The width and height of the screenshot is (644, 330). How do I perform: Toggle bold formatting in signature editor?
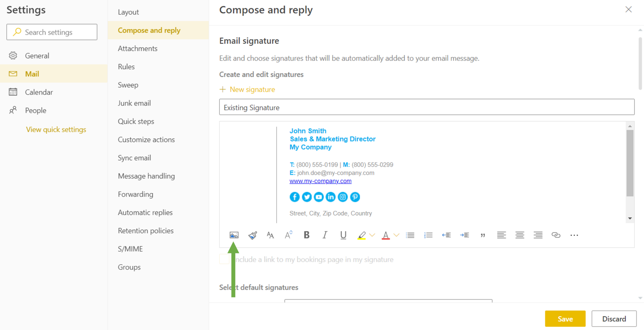[x=307, y=235]
